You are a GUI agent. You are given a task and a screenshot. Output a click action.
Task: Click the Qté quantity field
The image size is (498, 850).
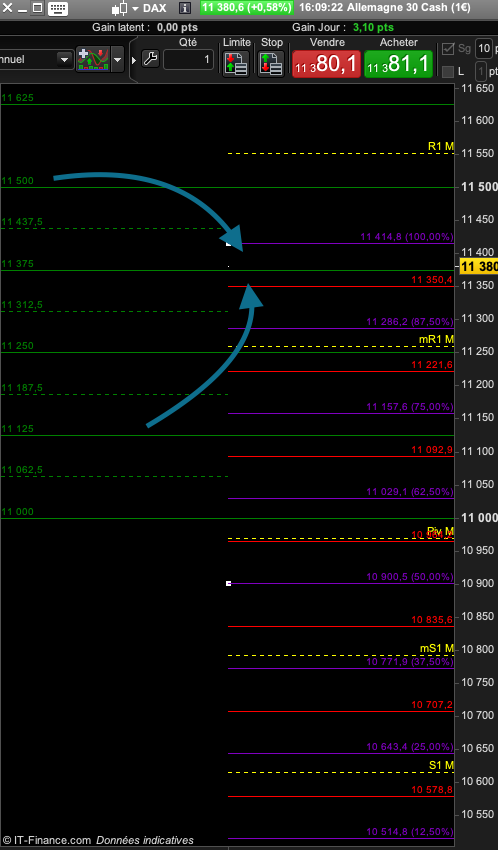coord(189,60)
